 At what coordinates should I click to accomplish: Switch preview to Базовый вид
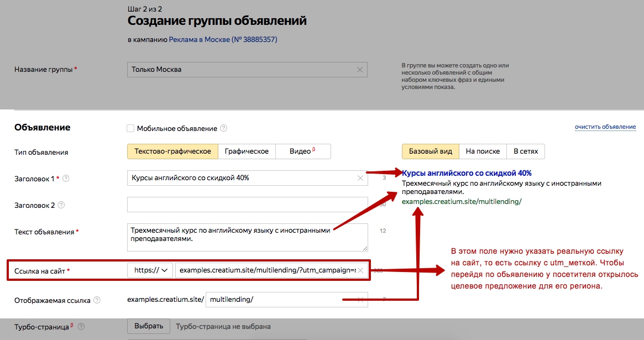(431, 151)
